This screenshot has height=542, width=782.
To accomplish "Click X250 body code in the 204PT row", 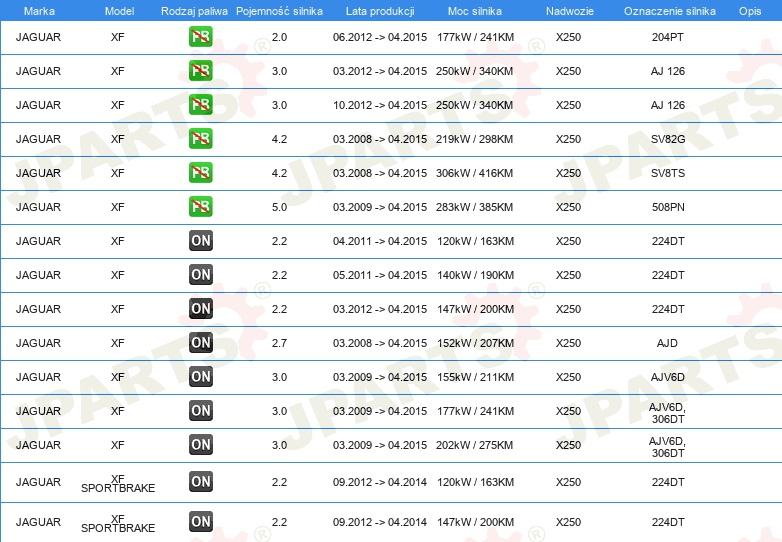I will coord(569,37).
